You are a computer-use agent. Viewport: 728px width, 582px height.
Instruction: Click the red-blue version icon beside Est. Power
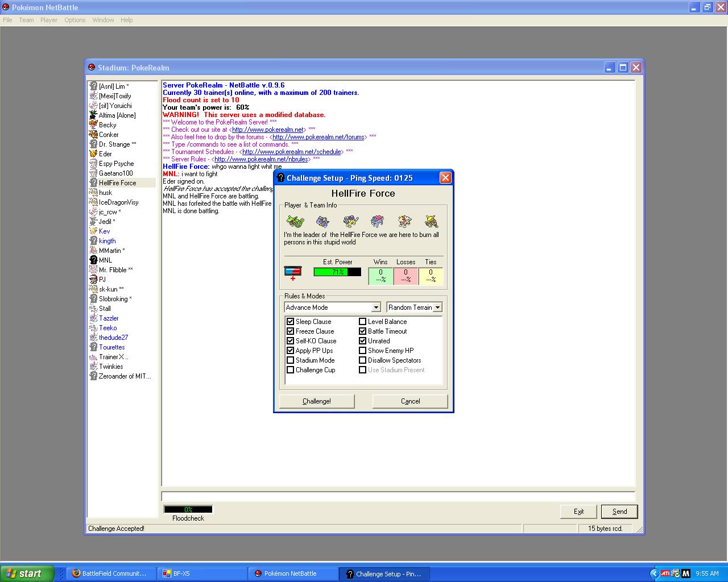pyautogui.click(x=293, y=272)
